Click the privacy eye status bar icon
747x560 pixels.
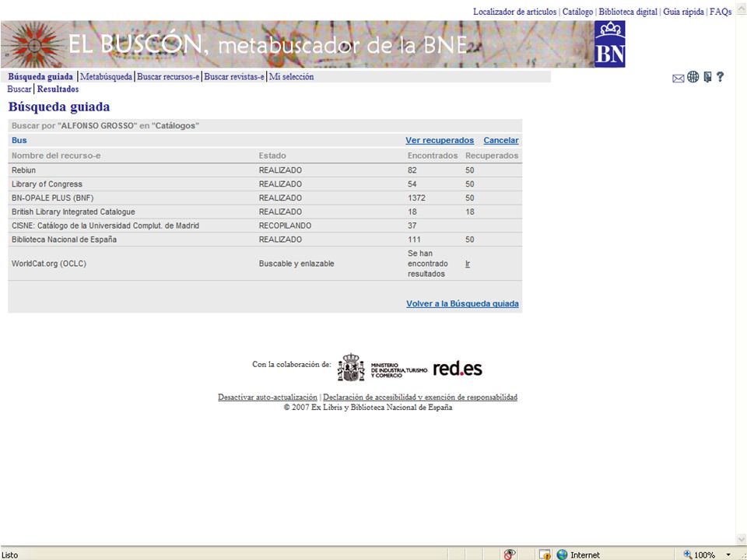pyautogui.click(x=509, y=555)
